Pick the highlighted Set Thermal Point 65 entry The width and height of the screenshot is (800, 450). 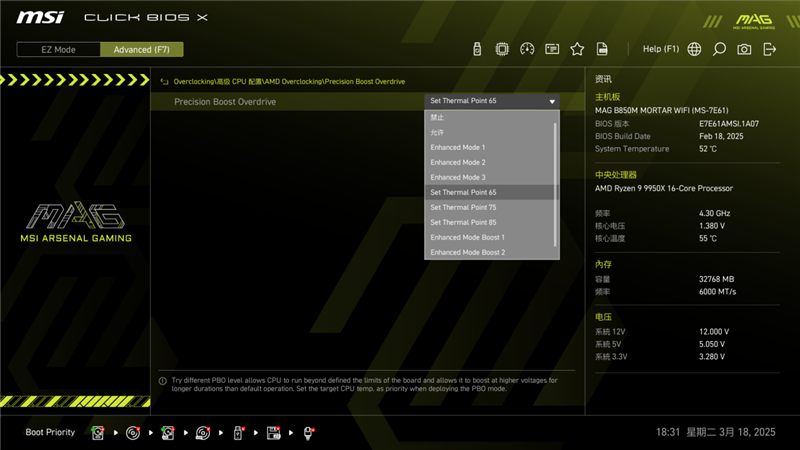(490, 192)
